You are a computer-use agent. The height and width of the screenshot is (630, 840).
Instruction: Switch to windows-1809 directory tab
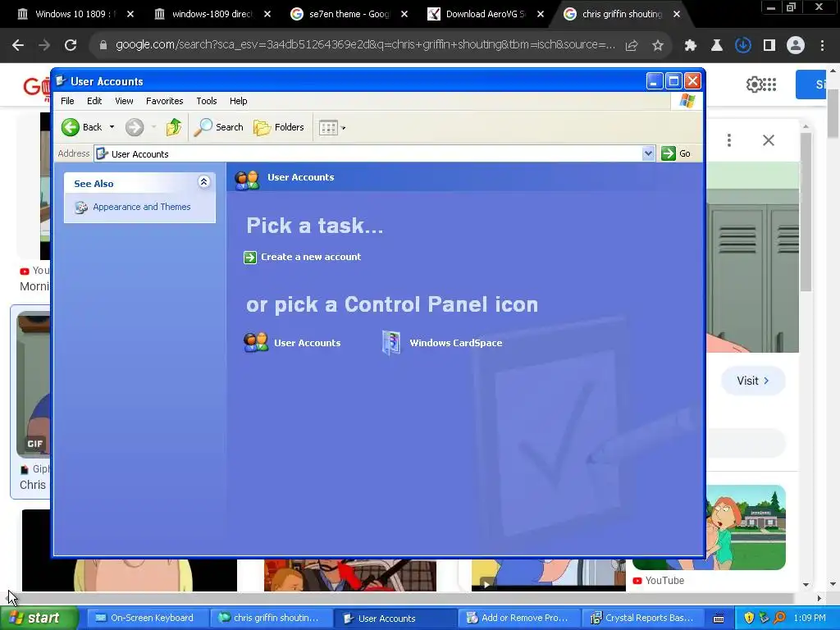tap(212, 14)
